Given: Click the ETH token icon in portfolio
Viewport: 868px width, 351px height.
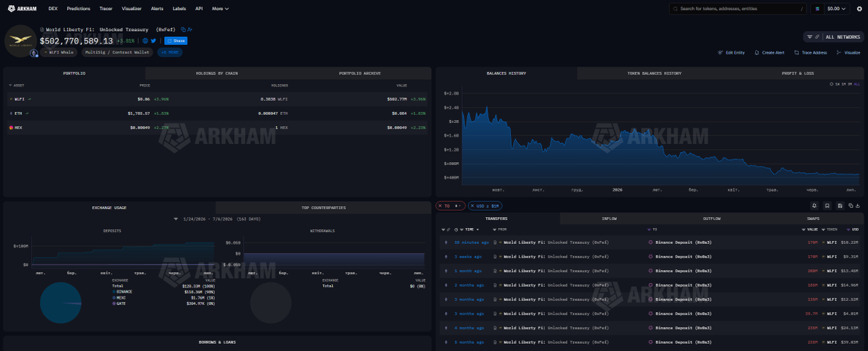Looking at the screenshot, I should tap(11, 113).
